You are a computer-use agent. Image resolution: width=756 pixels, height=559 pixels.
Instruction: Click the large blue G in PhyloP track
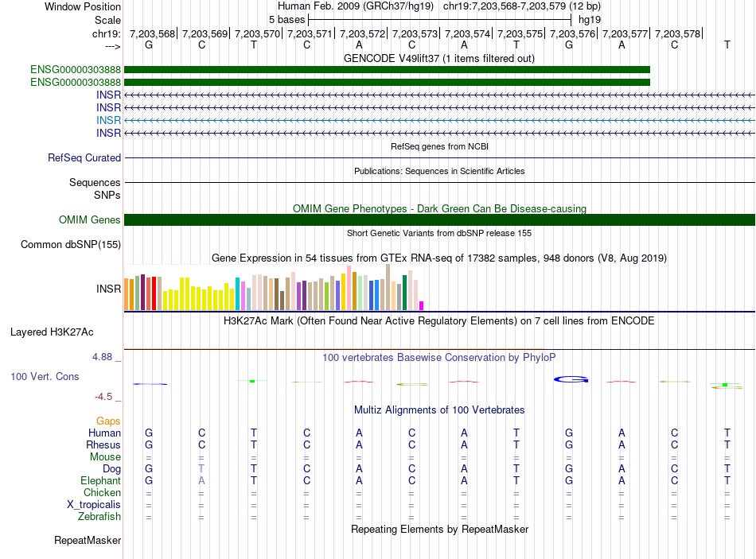(571, 379)
